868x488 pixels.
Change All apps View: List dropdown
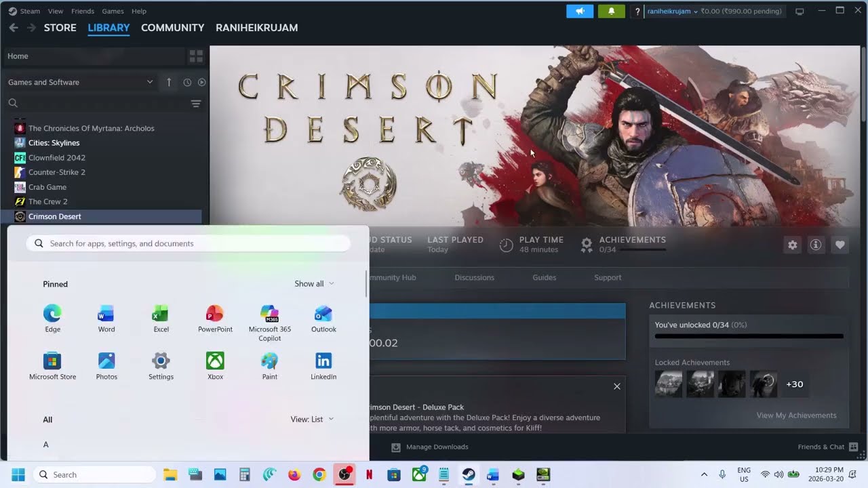click(312, 420)
